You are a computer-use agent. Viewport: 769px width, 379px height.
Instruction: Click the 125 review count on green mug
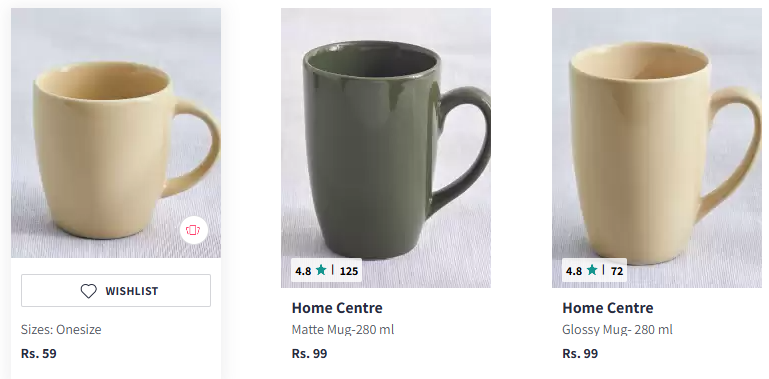349,271
